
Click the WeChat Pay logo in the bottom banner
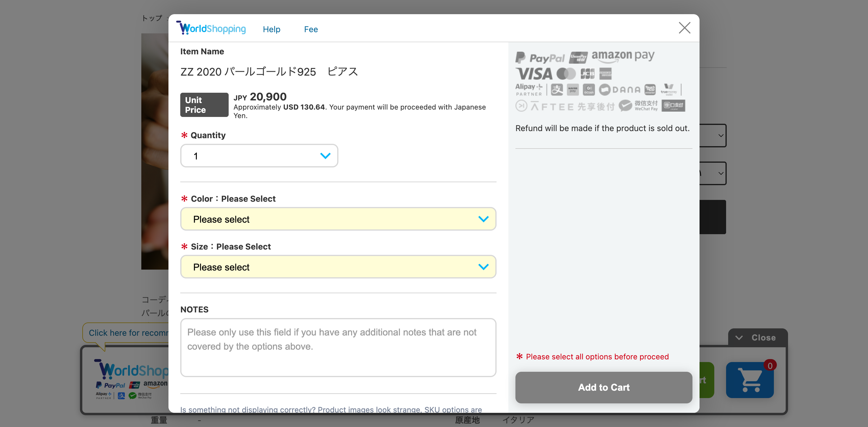pyautogui.click(x=140, y=396)
